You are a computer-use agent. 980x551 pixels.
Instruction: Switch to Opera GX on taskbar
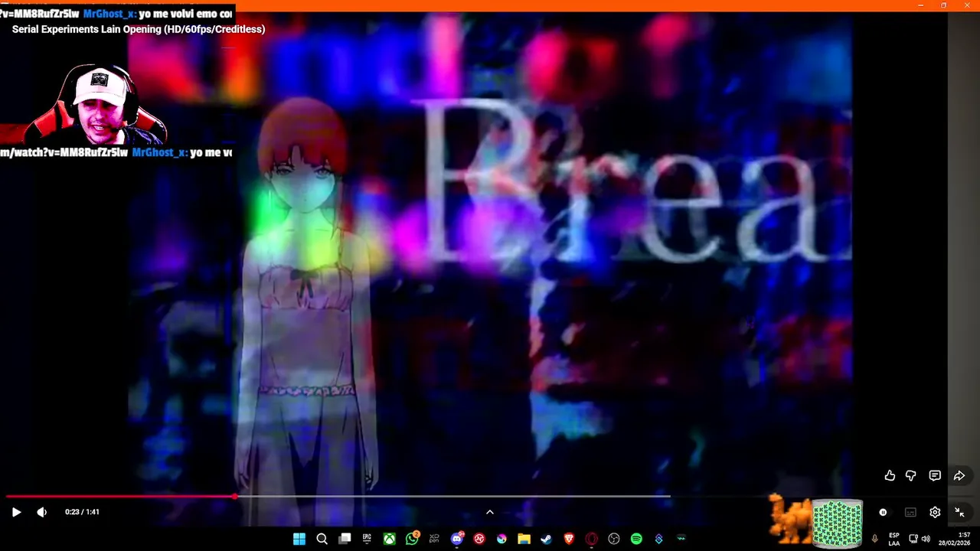[x=591, y=539]
